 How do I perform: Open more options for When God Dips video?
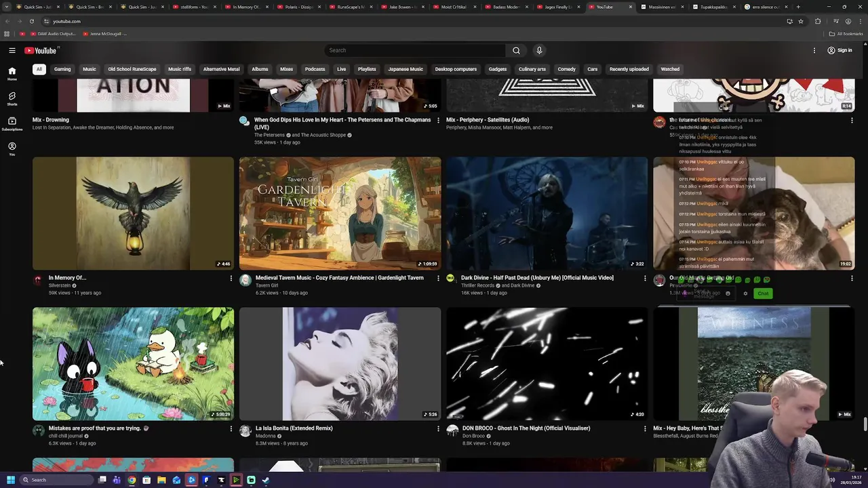(437, 120)
